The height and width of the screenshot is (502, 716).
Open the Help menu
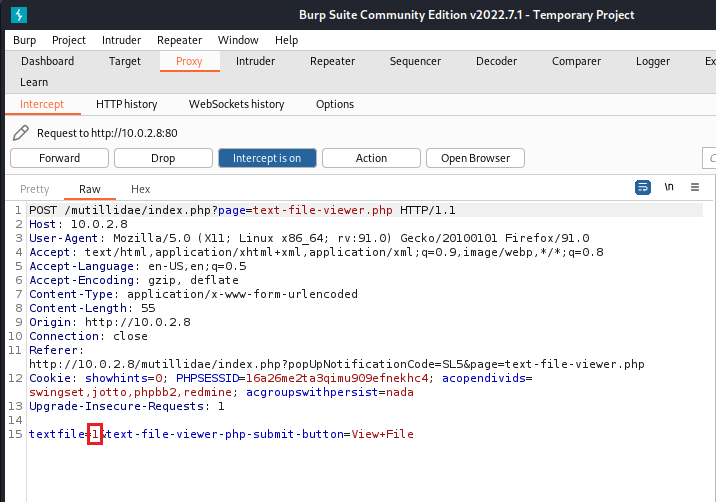coord(286,40)
